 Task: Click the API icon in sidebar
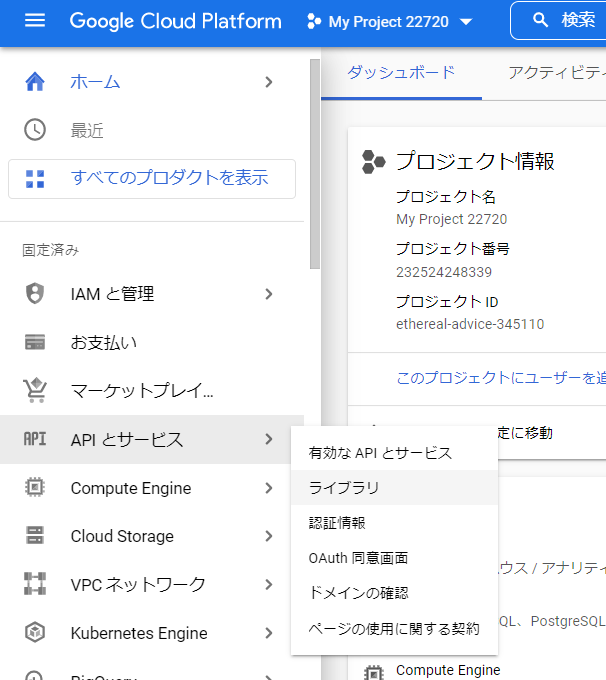coord(35,439)
